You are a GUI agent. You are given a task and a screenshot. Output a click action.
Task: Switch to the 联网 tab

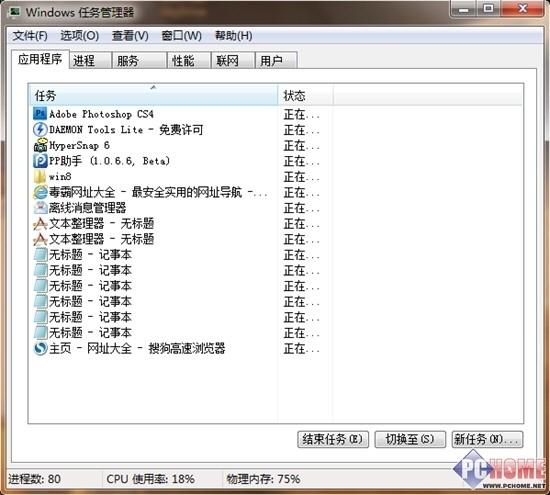click(233, 60)
